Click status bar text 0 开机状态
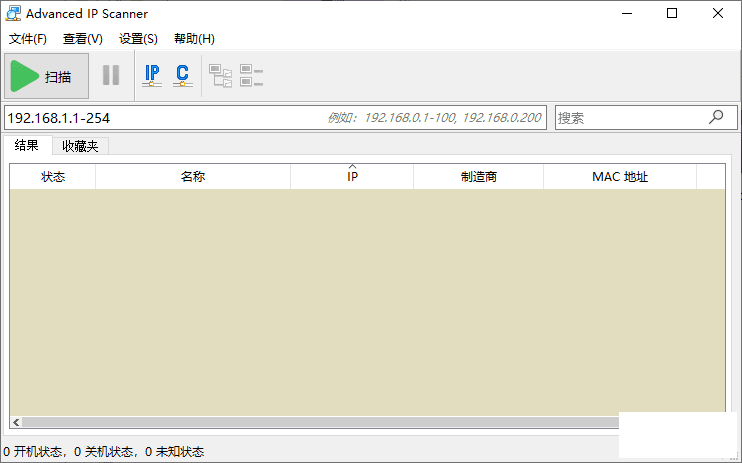 (x=32, y=452)
